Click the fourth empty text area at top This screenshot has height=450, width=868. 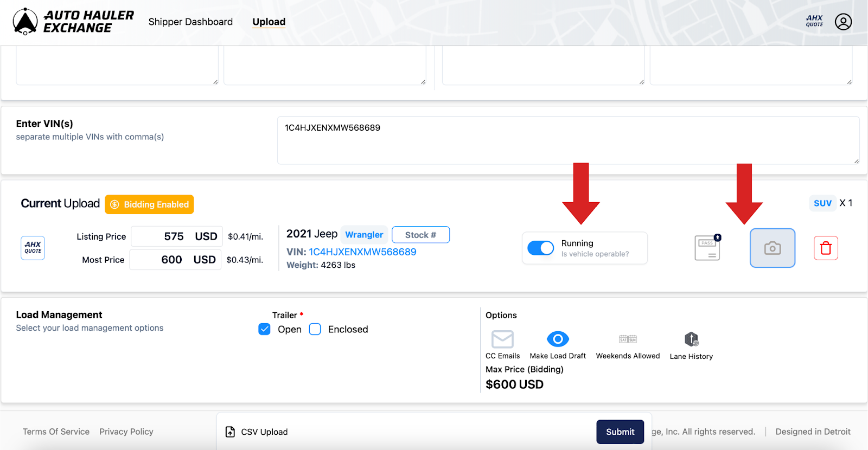[751, 65]
